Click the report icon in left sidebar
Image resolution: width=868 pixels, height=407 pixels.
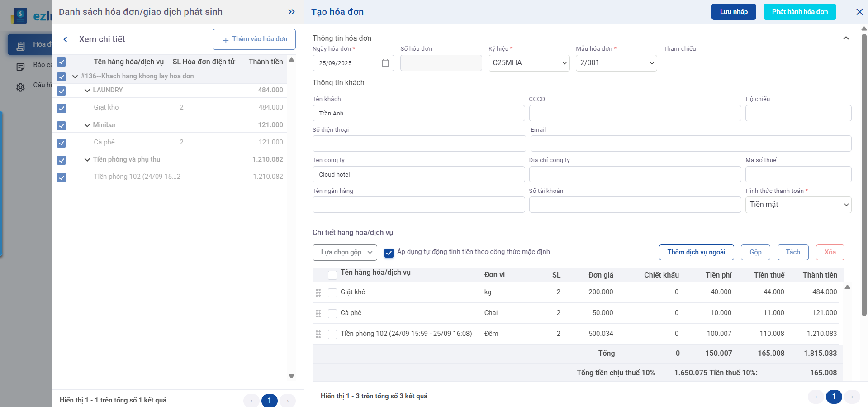(20, 67)
